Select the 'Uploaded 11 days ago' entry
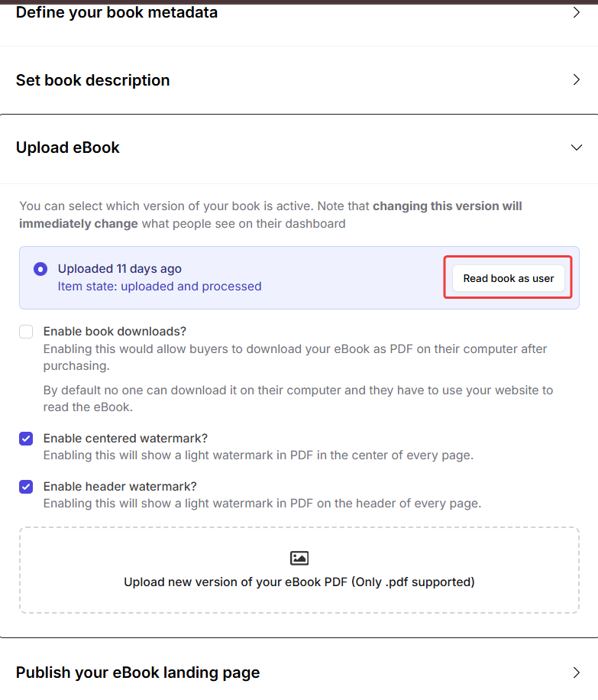This screenshot has height=700, width=598. coord(120,269)
